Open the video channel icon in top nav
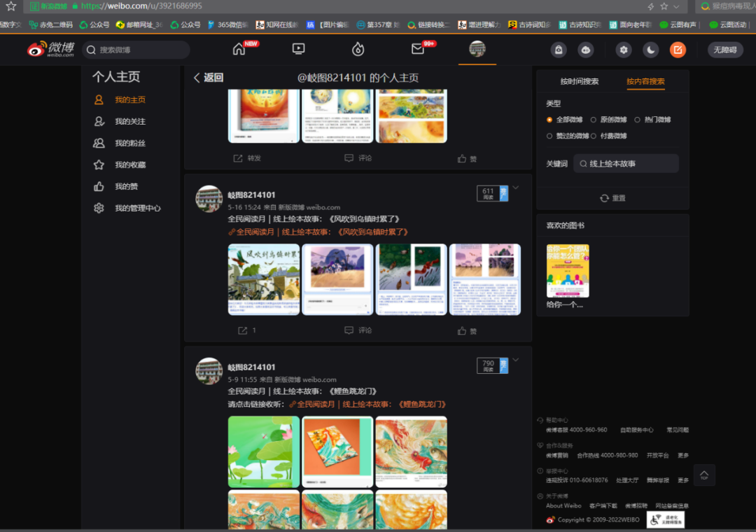 pos(298,49)
